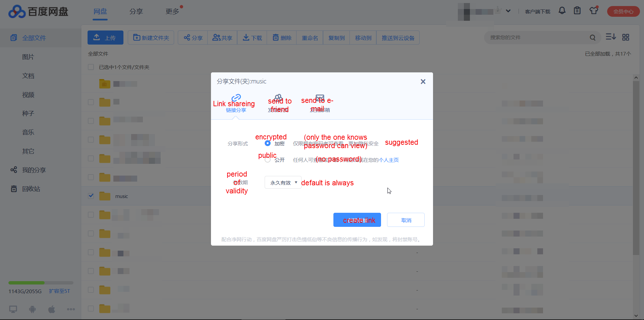The height and width of the screenshot is (320, 644).
Task: Click 个人主页 link in dialog
Action: point(389,160)
